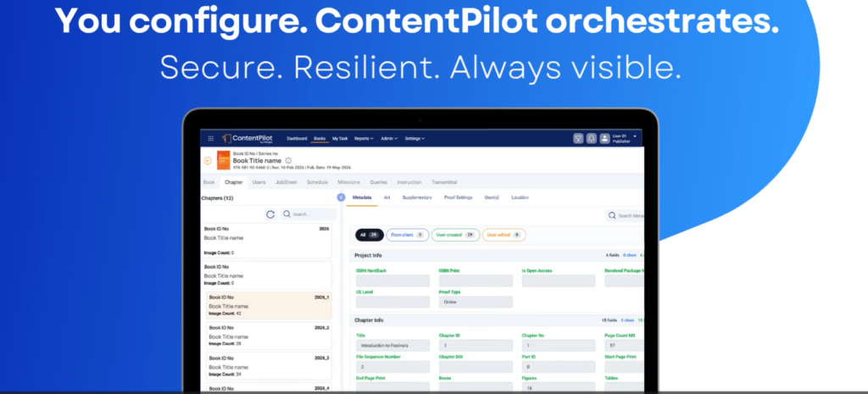Screen dimensions: 868x394
Task: Open the Queries tab
Action: [379, 182]
